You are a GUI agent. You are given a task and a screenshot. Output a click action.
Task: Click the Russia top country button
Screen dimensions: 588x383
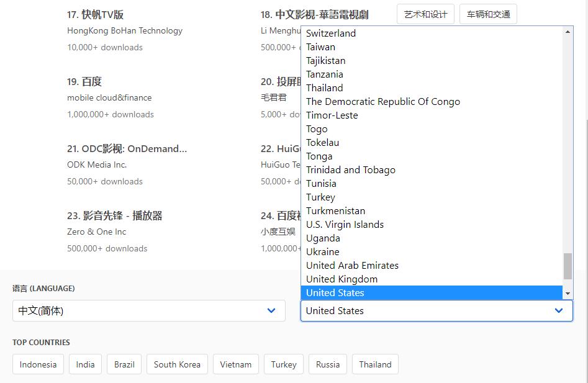(x=327, y=364)
